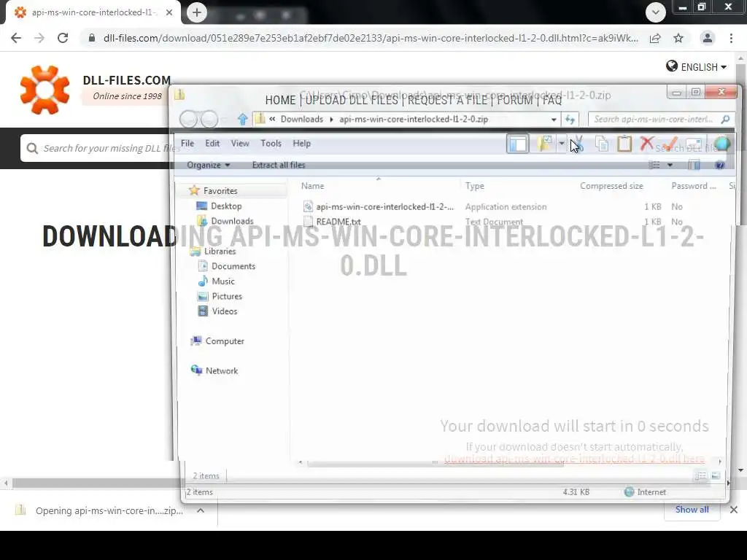Click the Chrome bookmark star icon
Screen dimensions: 747x560
(678, 38)
